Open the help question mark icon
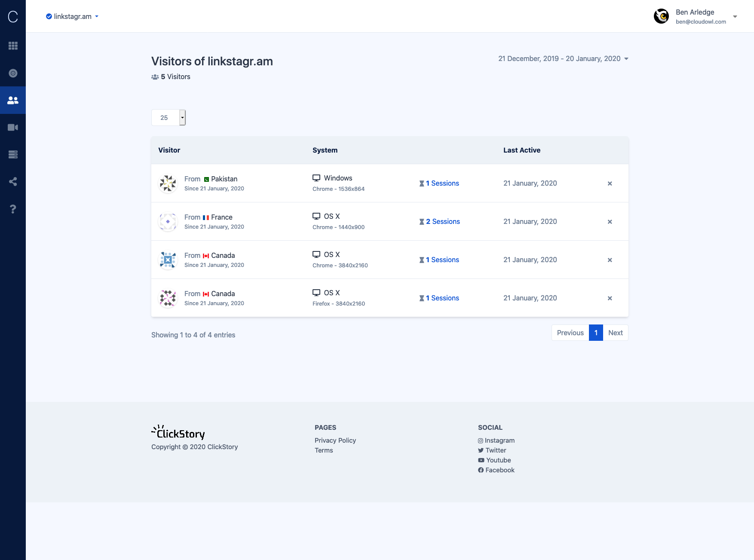 (13, 209)
